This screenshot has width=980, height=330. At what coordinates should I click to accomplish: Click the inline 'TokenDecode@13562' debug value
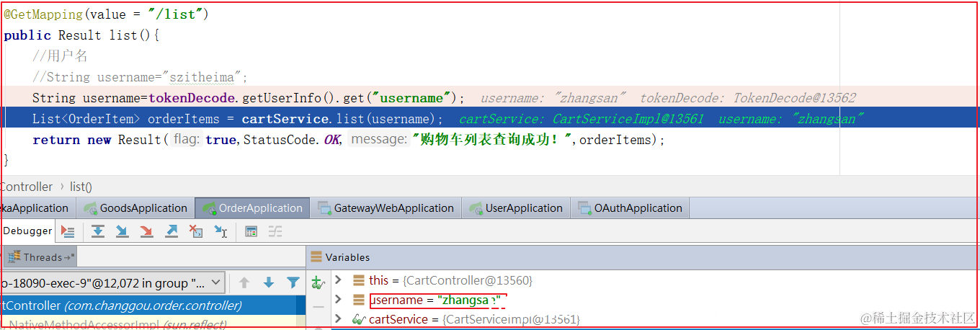(794, 98)
